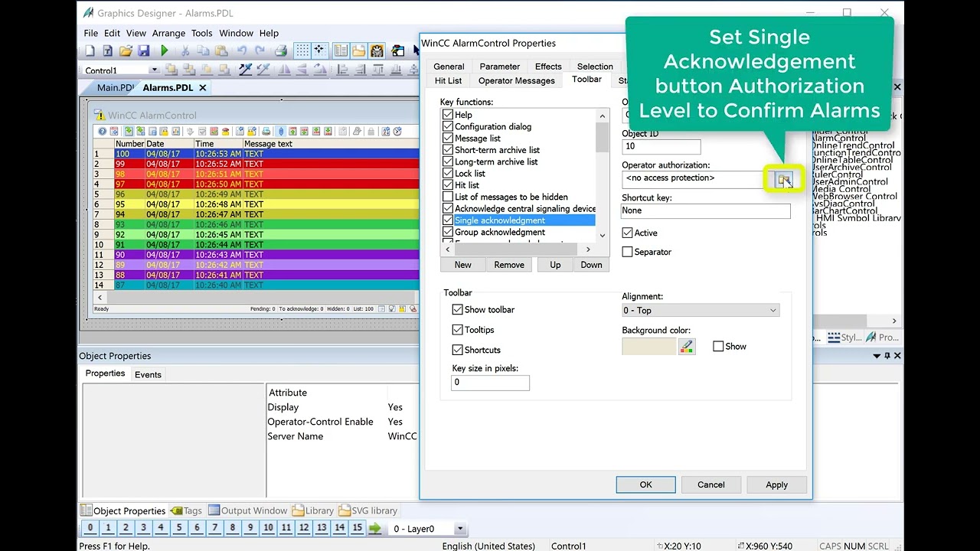Open background color picker icon
Image resolution: width=980 pixels, height=551 pixels.
pos(687,347)
